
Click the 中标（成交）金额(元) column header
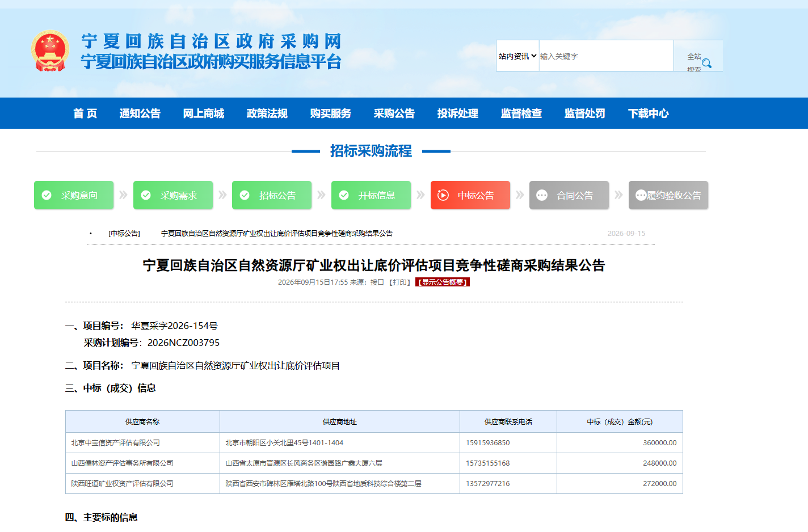[620, 422]
